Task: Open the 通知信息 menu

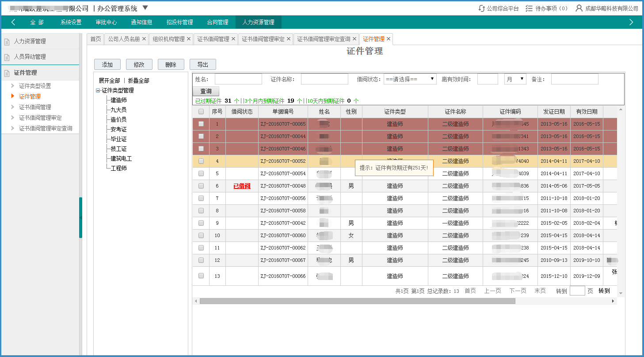Action: click(141, 22)
